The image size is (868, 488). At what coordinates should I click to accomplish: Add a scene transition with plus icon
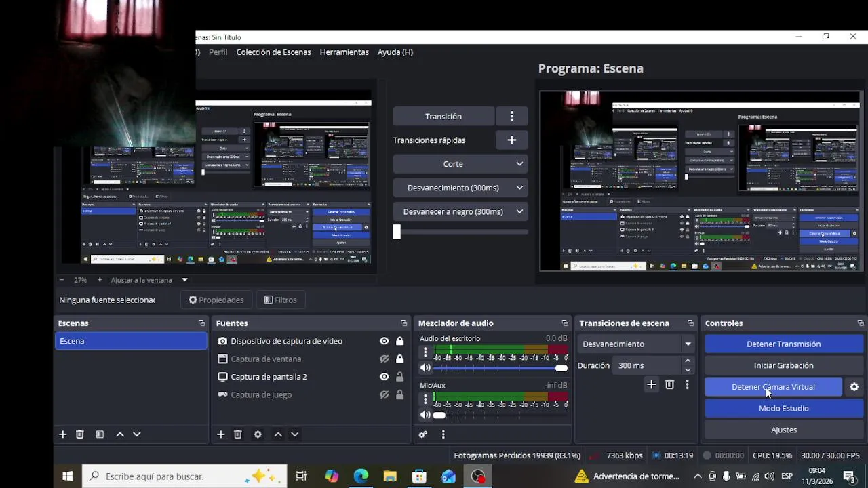point(651,384)
